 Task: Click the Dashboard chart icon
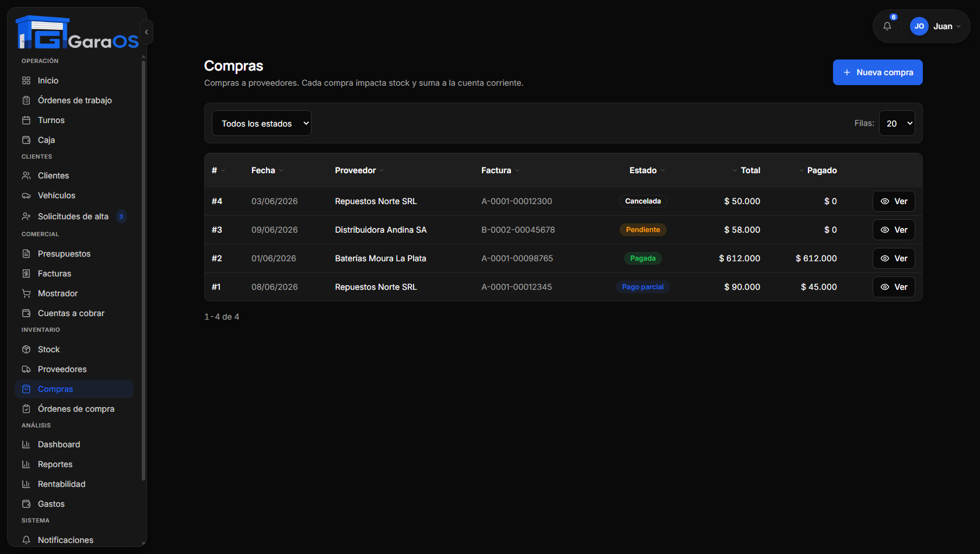click(x=26, y=444)
